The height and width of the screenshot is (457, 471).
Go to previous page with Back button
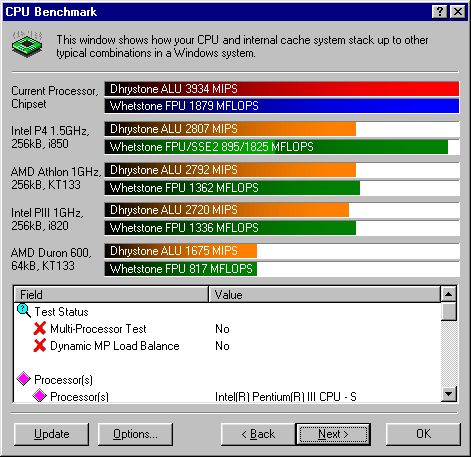258,434
